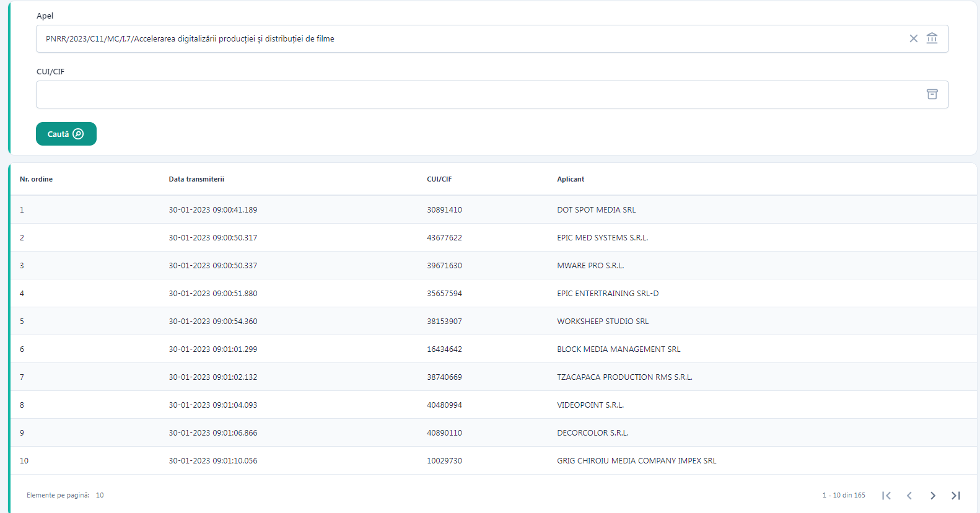The width and height of the screenshot is (980, 513).
Task: Click the Caută search button
Action: tap(66, 134)
